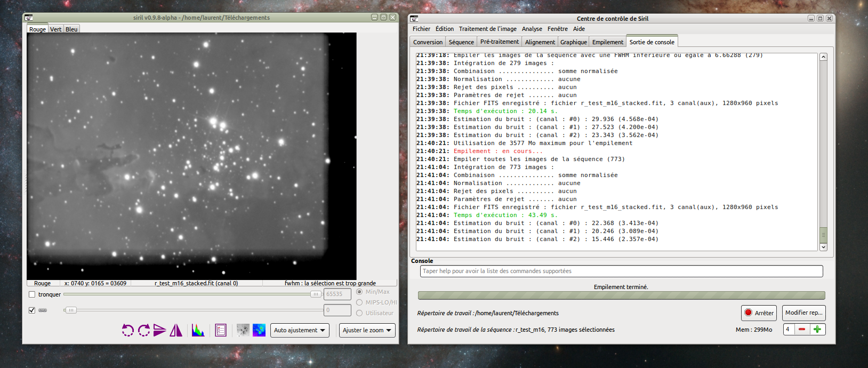The width and height of the screenshot is (868, 368).
Task: Click siril image window title icon
Action: (x=29, y=18)
